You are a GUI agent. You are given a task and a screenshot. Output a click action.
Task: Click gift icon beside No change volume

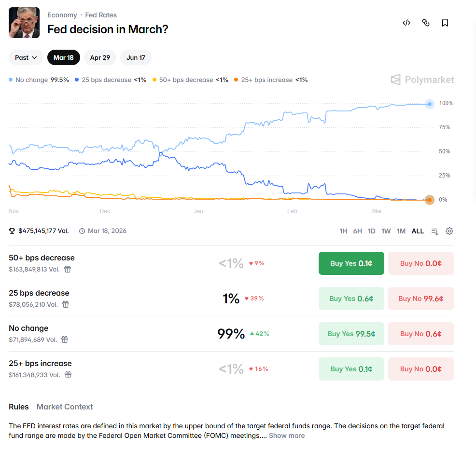(65, 340)
